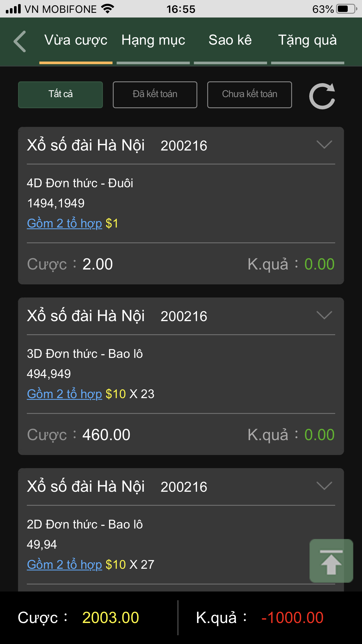Tap the scroll-to-top arrow button
Screen dimensions: 362x644
click(x=331, y=561)
